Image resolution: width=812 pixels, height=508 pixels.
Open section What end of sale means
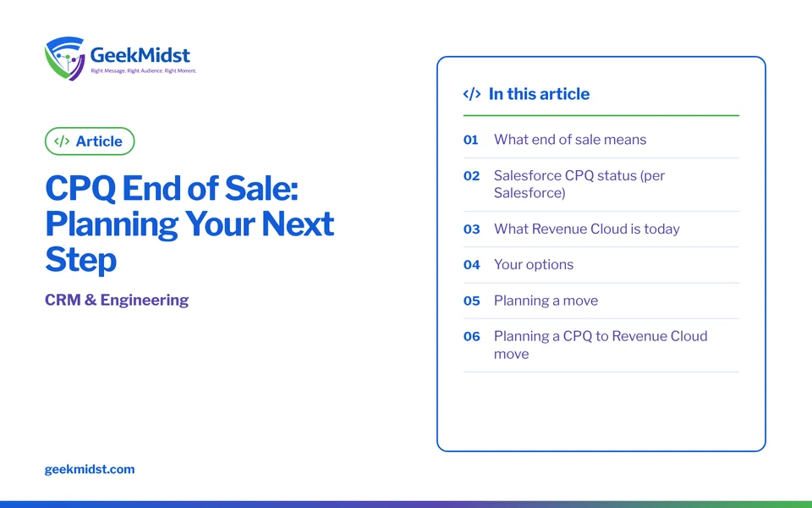[569, 140]
